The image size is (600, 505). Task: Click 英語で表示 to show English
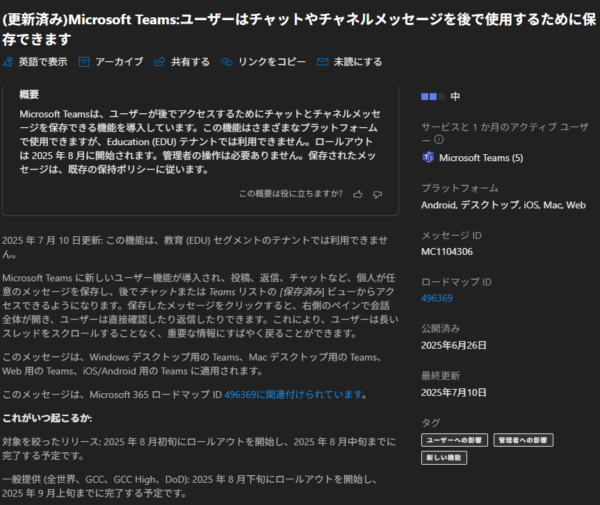coord(43,62)
